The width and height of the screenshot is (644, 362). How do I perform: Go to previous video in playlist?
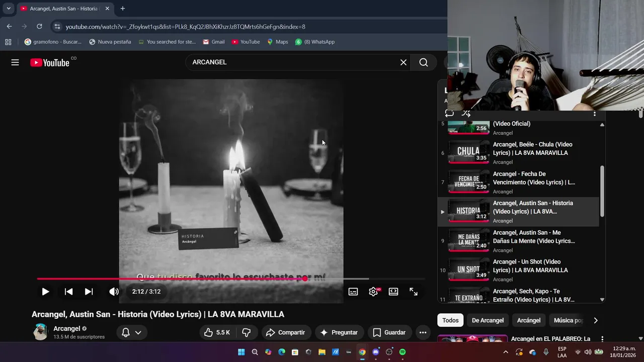[68, 292]
